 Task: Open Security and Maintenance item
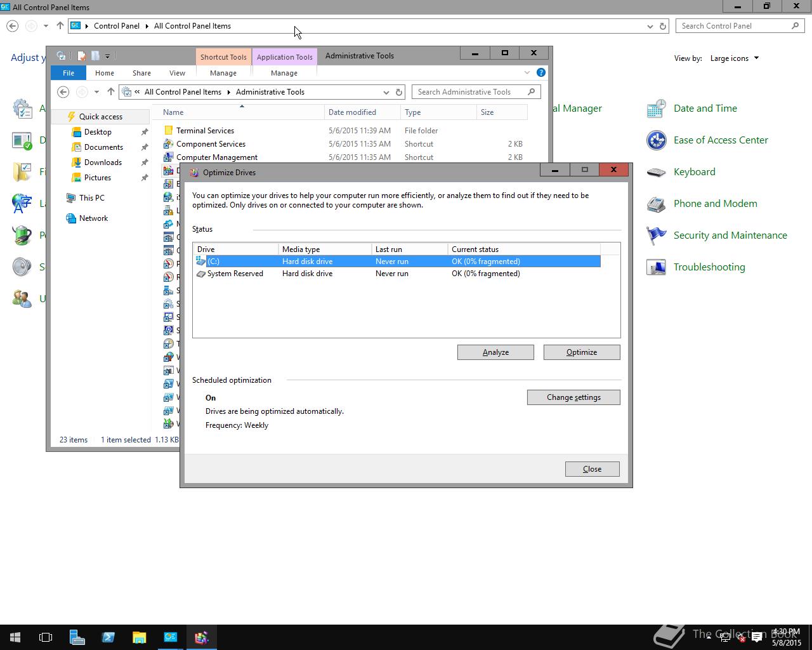click(730, 235)
